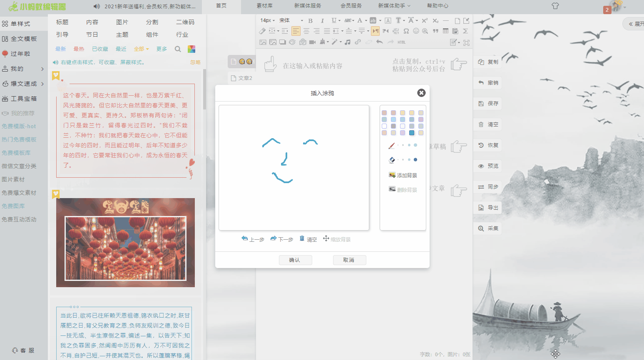Click the search magnifier in style panel
This screenshot has height=360, width=644.
pyautogui.click(x=178, y=49)
